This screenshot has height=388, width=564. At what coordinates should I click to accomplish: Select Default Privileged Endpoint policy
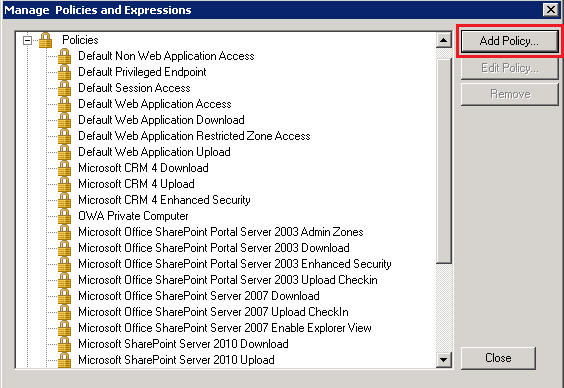pos(142,72)
